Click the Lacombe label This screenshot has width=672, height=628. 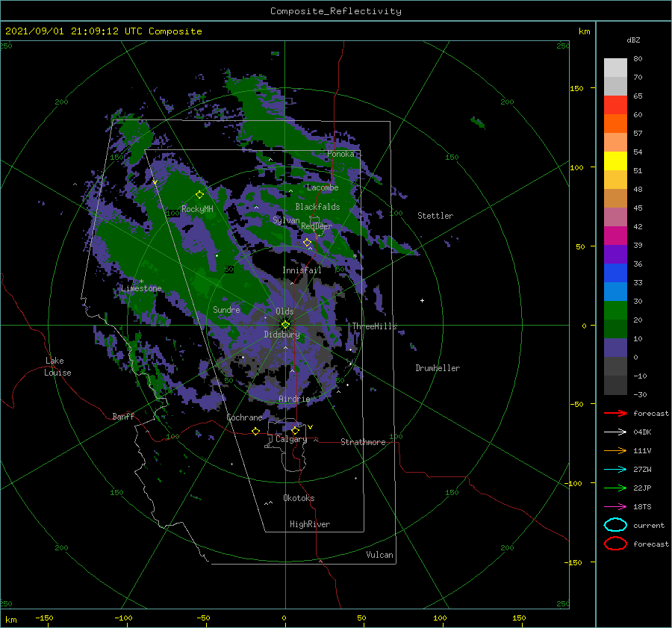pos(323,187)
